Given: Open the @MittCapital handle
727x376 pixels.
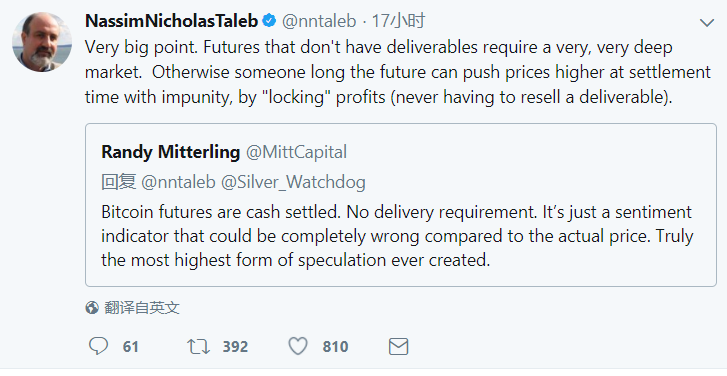Looking at the screenshot, I should [296, 152].
